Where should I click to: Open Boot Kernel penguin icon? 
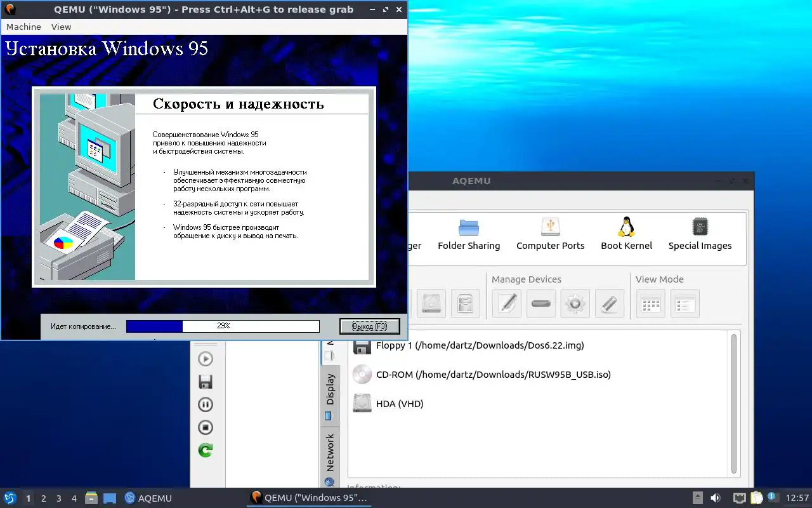pyautogui.click(x=626, y=234)
